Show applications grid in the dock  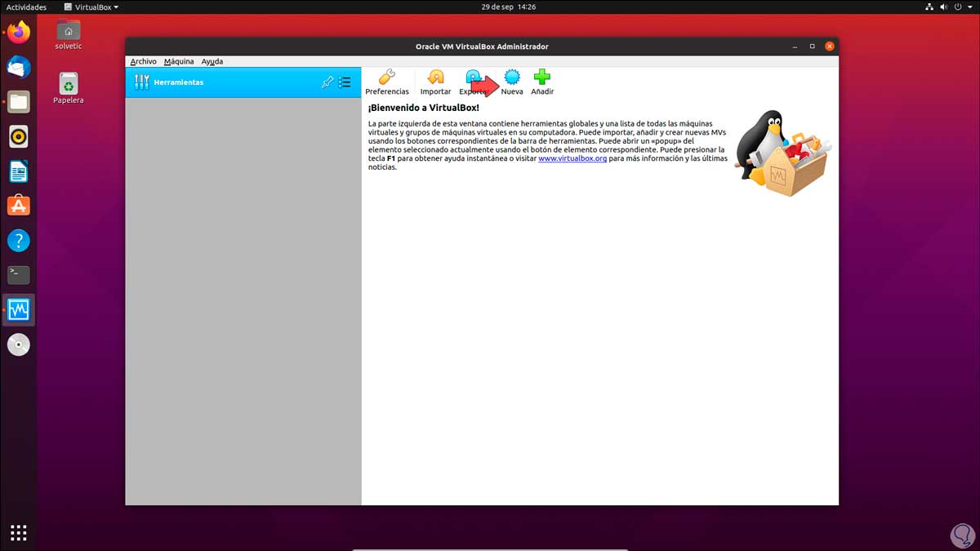coord(19,532)
